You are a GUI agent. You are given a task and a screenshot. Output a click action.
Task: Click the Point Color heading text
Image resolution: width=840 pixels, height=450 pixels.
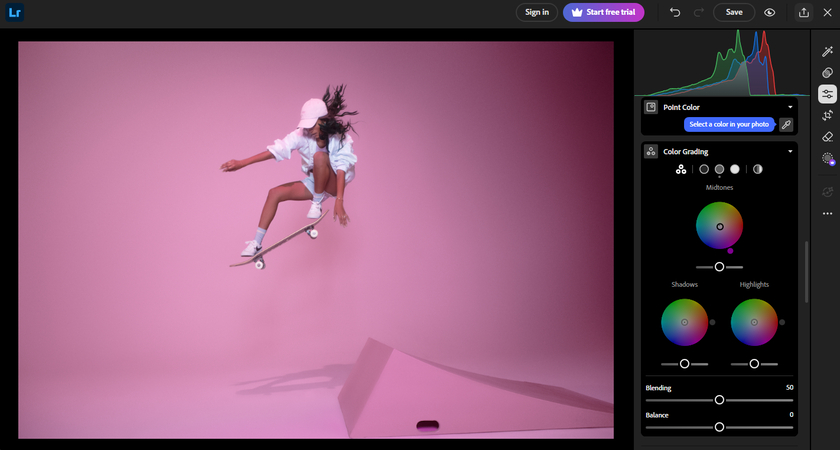681,107
